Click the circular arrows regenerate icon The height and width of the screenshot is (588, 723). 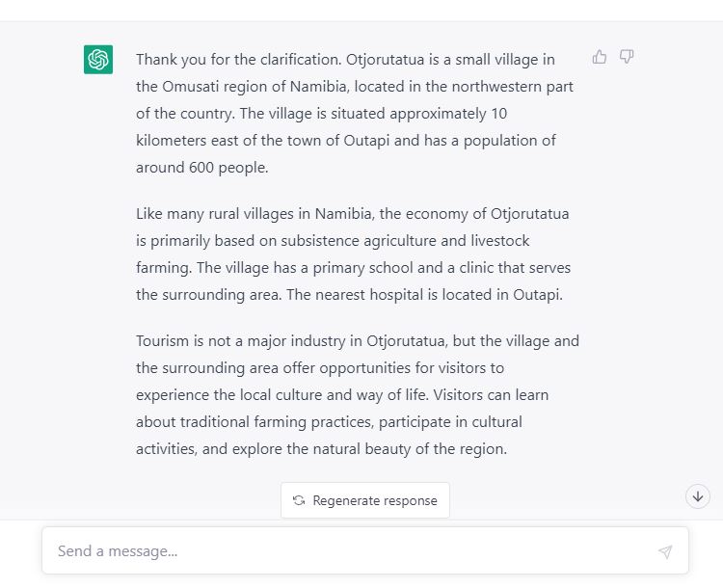299,500
